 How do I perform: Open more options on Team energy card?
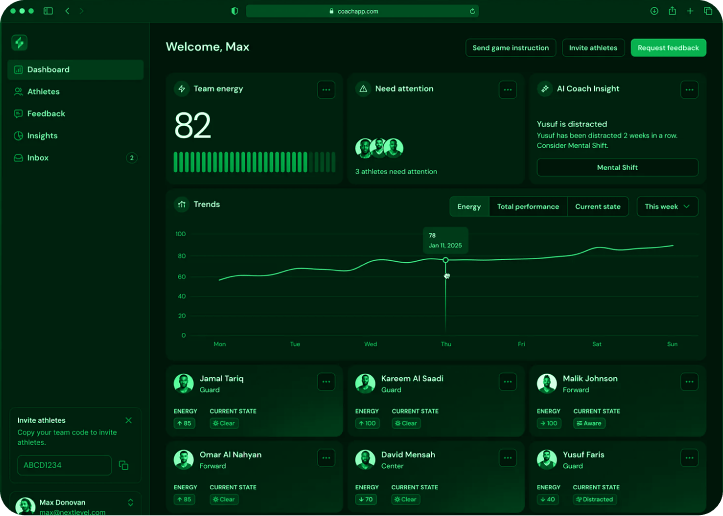[326, 89]
